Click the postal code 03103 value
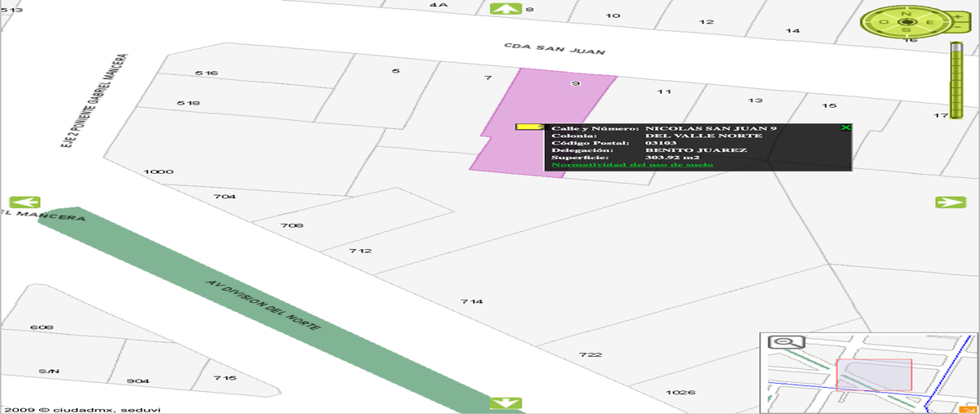This screenshot has width=980, height=414. point(661,143)
